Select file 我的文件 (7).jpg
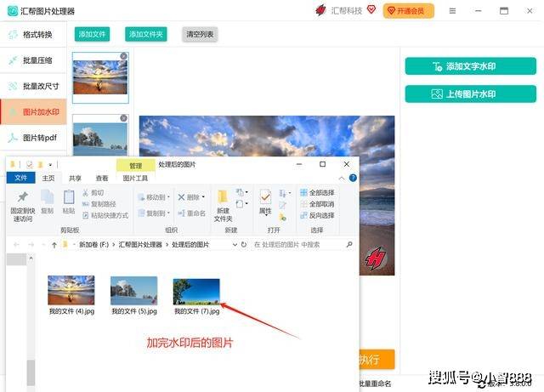This screenshot has height=392, width=544. click(196, 297)
